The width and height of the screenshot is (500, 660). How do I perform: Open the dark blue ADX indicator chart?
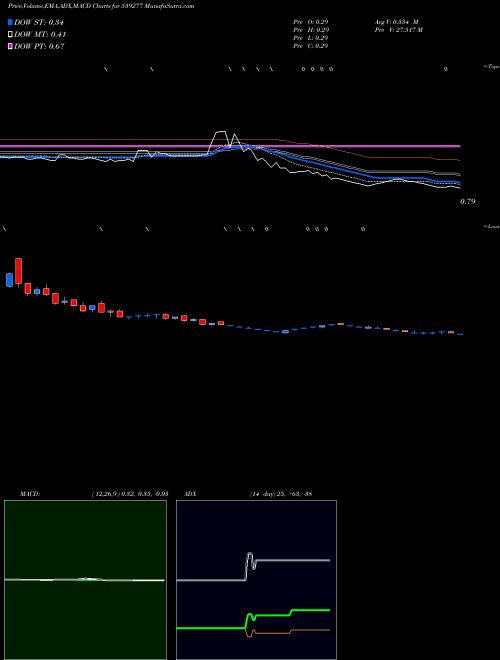point(256,580)
